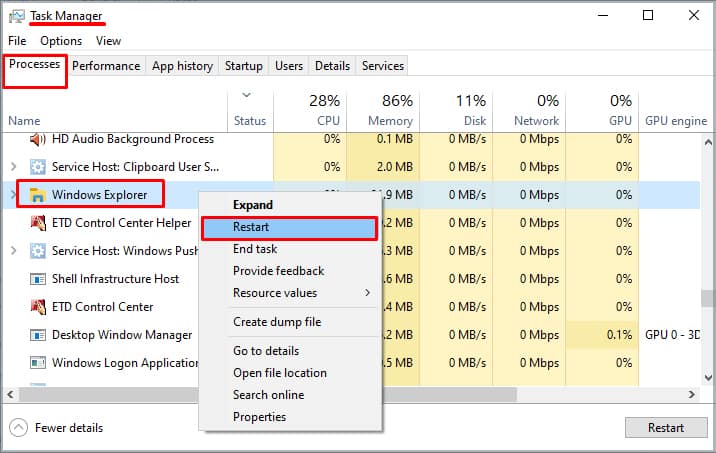Choose End task in the context menu
Screen dimensions: 716x453
290,249
